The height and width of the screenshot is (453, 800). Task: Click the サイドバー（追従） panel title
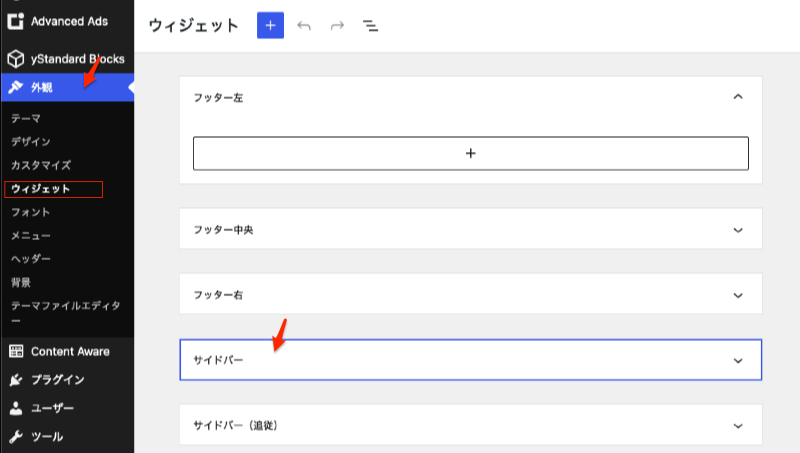(235, 425)
